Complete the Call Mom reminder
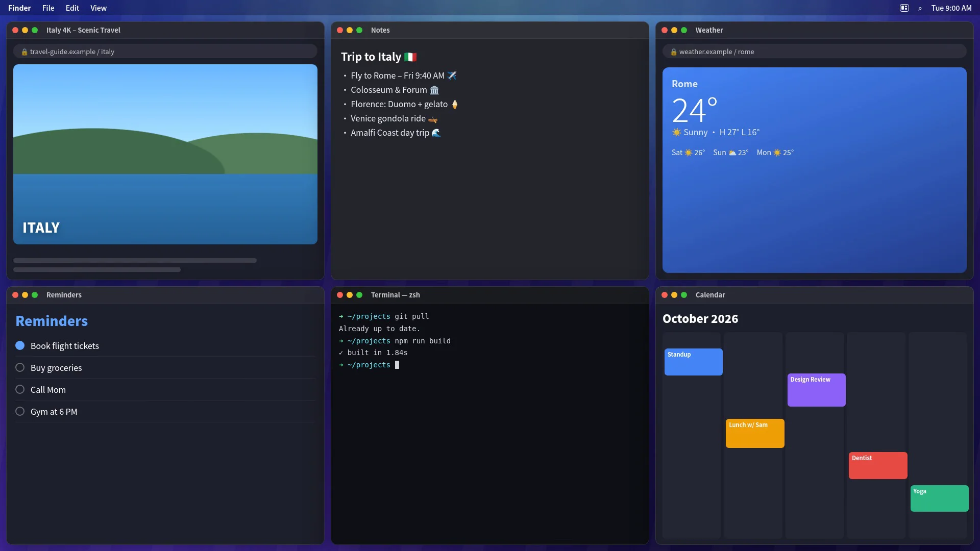 point(20,389)
